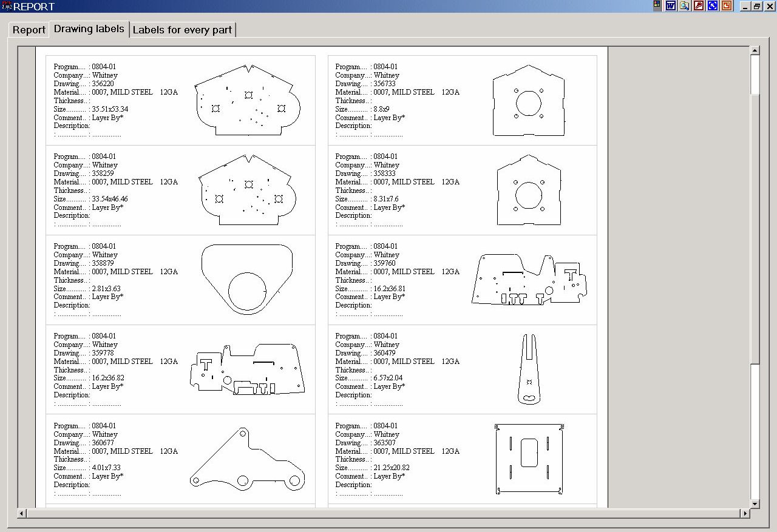Click the Word icon in the title bar
The width and height of the screenshot is (777, 532).
[671, 6]
